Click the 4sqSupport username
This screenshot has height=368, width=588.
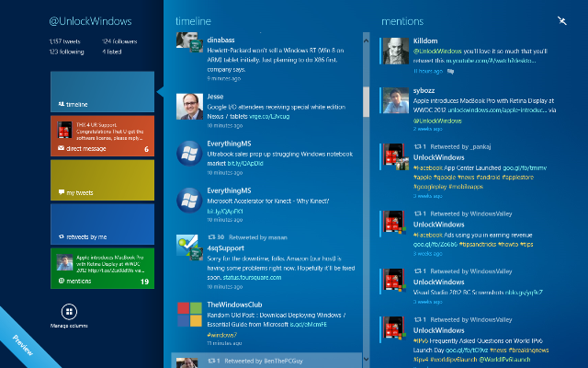point(225,248)
